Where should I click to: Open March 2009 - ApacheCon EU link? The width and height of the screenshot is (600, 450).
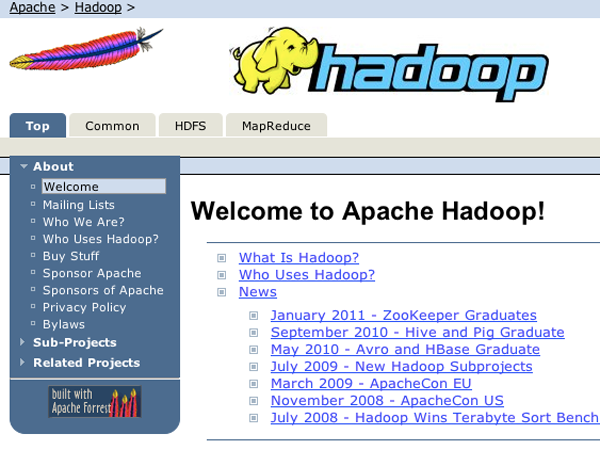[x=371, y=383]
